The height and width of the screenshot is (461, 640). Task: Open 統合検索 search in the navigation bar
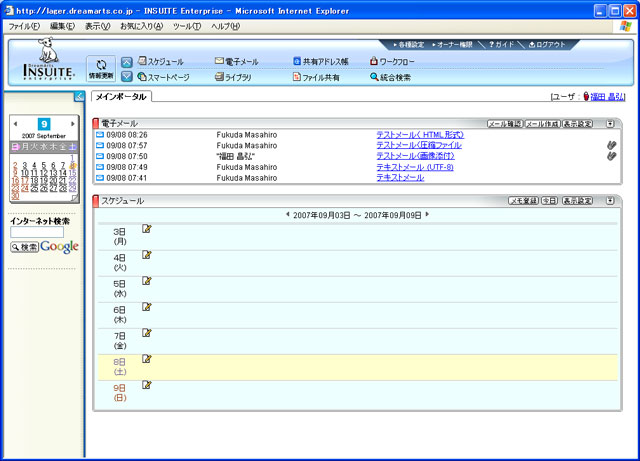click(x=395, y=76)
